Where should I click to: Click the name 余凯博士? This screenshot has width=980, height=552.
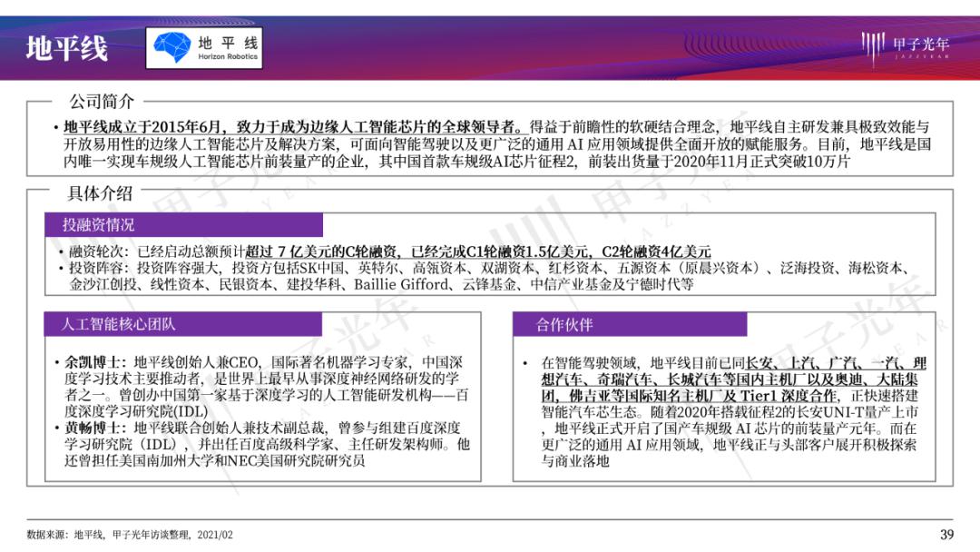click(x=93, y=362)
